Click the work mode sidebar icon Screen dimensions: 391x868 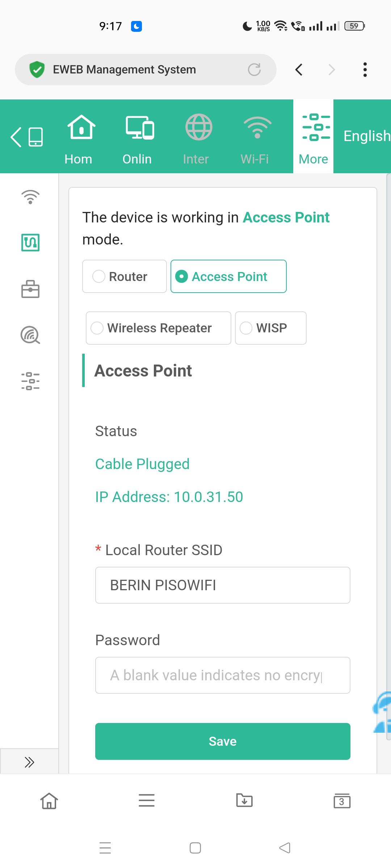[x=30, y=242]
